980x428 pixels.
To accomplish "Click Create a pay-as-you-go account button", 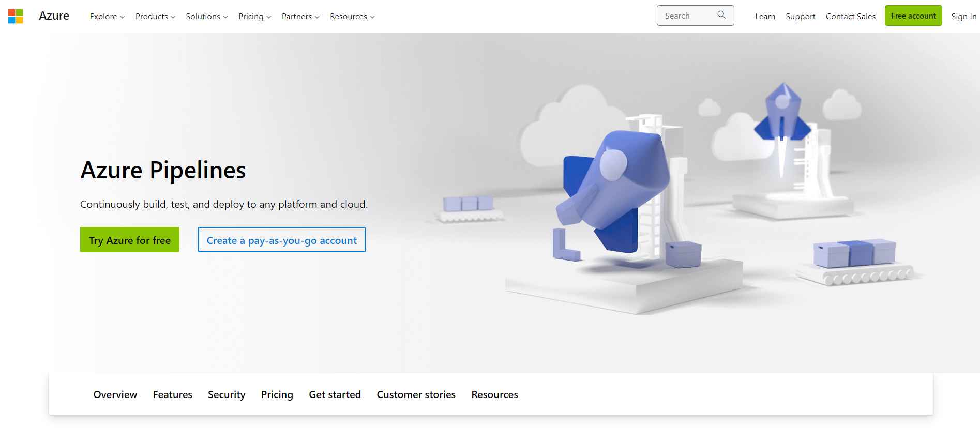I will (x=282, y=240).
